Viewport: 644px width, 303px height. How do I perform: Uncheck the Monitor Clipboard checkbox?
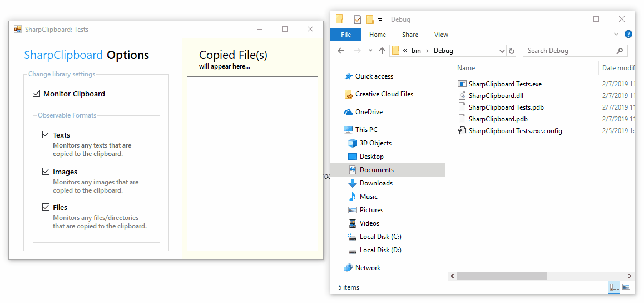[x=37, y=94]
